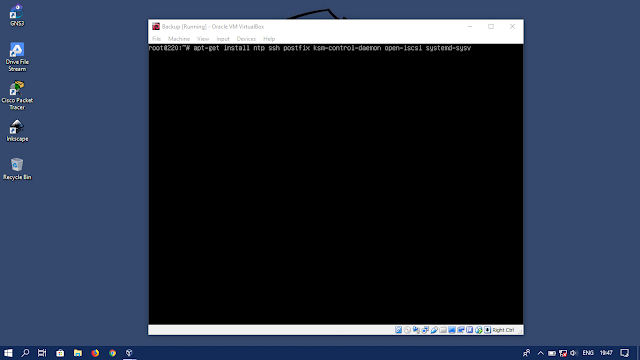Click the USB devices status icon
The height and width of the screenshot is (360, 640).
tap(434, 330)
